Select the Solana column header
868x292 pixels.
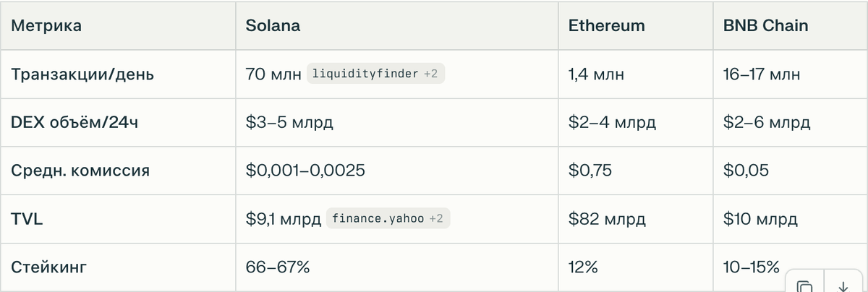[273, 26]
